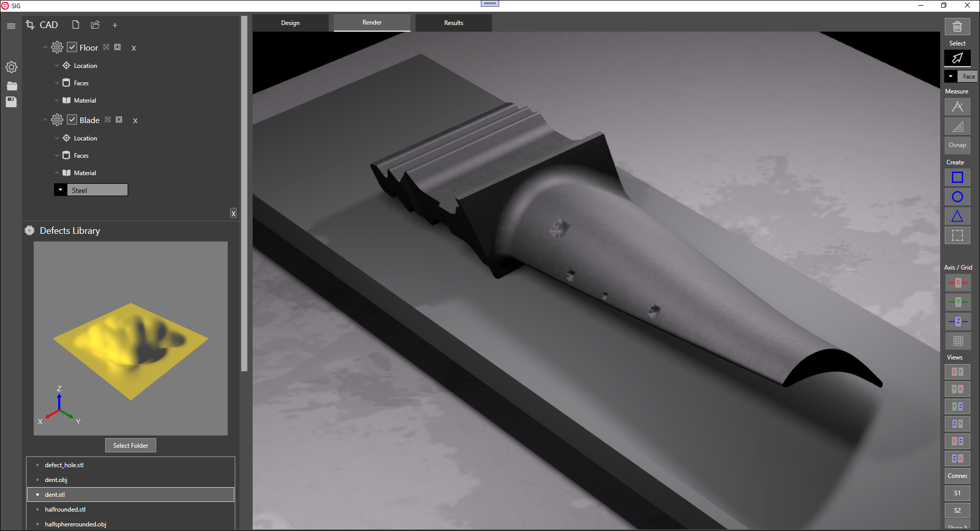
Task: Create a rectangle shape
Action: (x=957, y=178)
